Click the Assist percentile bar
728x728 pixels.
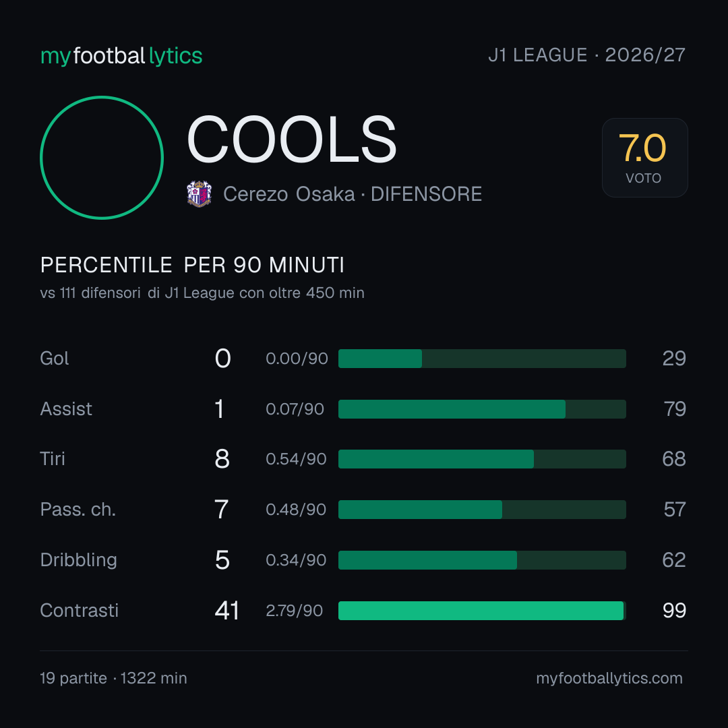482,409
